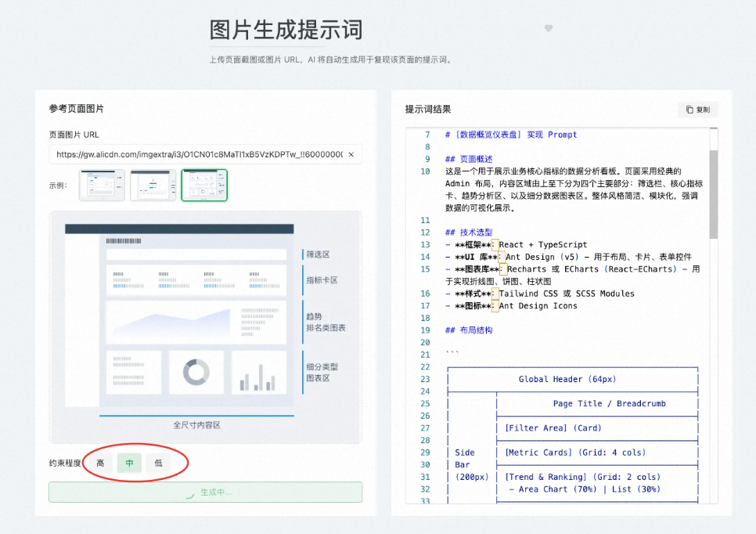Clear the page image URL field
Screen dimensions: 756x534
351,154
